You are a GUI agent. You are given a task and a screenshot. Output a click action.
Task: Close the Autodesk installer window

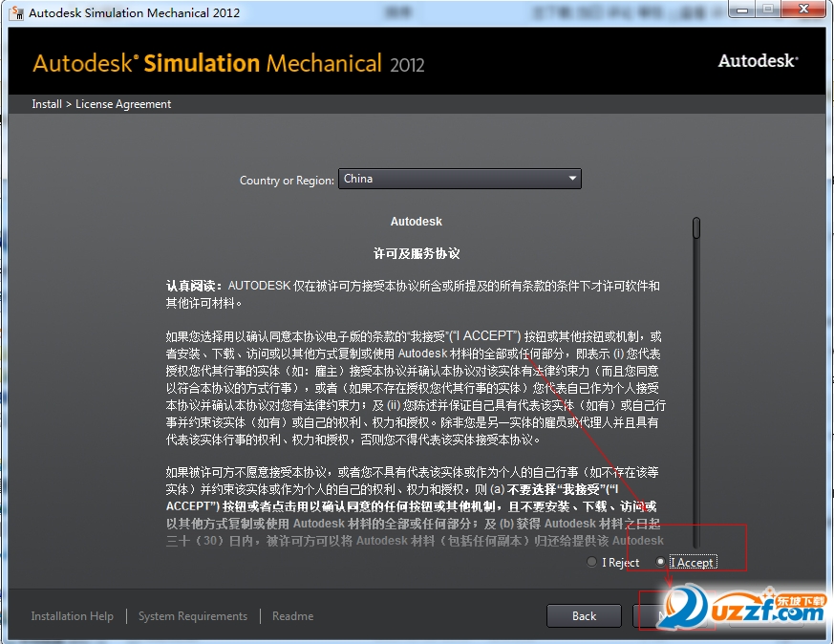803,10
